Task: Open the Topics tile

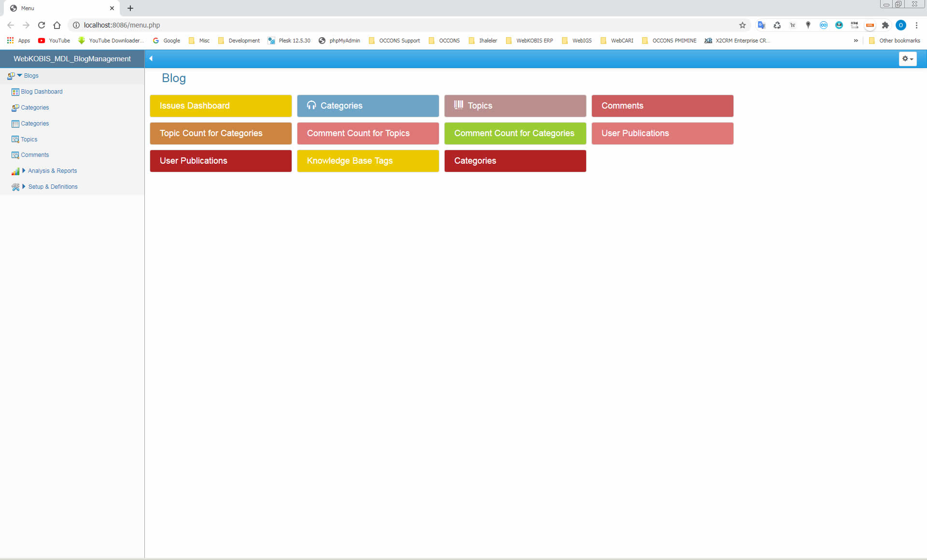Action: [x=515, y=106]
